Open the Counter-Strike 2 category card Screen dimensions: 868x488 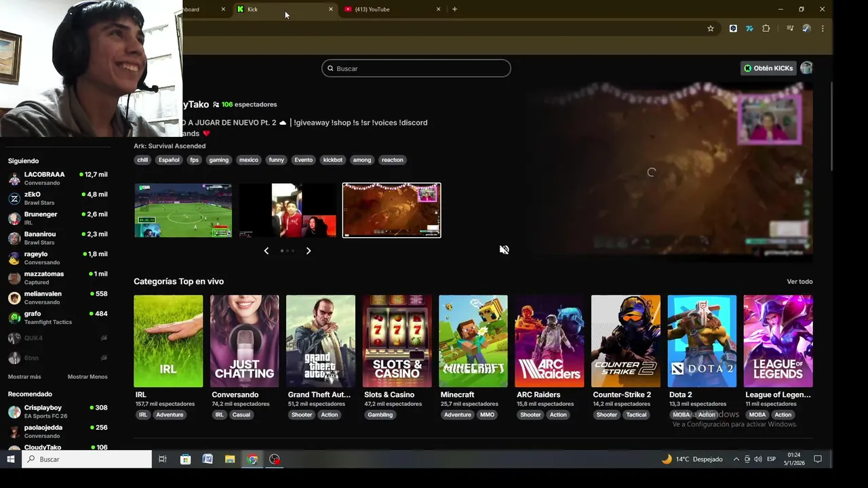[x=626, y=341]
